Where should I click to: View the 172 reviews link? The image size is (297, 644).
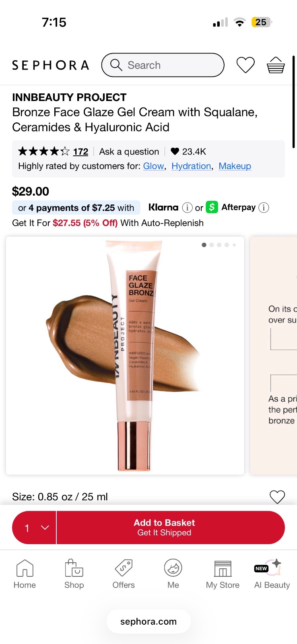click(x=80, y=152)
